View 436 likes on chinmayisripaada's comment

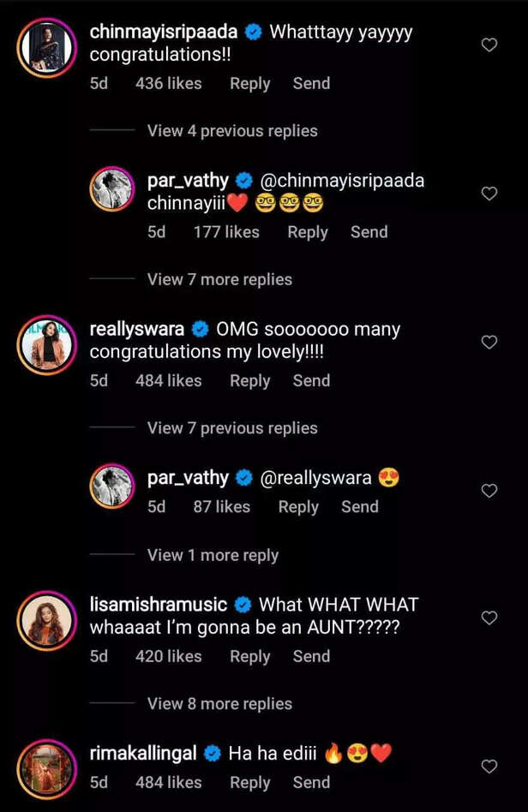coord(169,83)
